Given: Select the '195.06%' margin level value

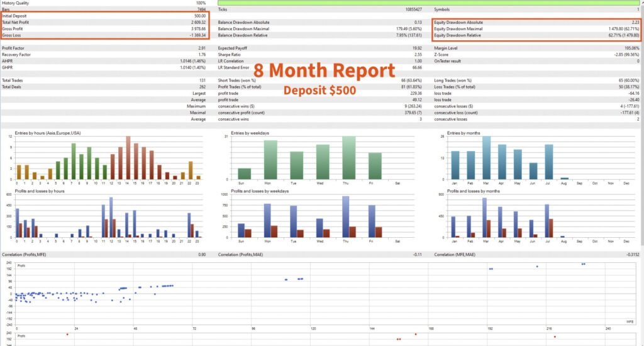Looking at the screenshot, I should point(632,48).
